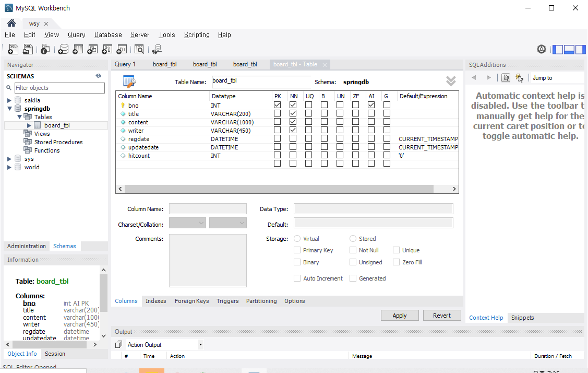Screen dimensions: 588x373
Task: Click the Filter objects search field
Action: (x=59, y=88)
